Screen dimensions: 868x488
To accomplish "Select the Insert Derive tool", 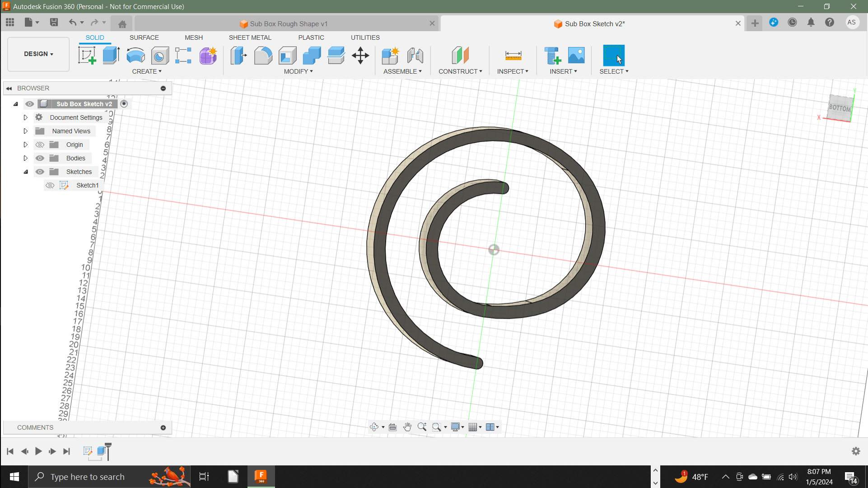I will click(552, 56).
